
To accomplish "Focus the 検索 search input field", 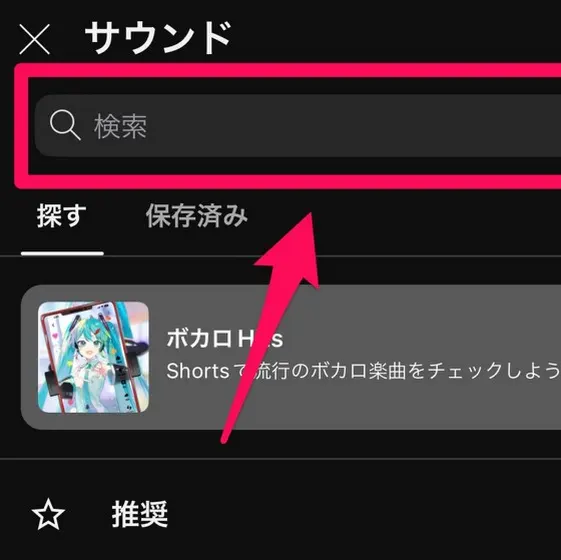I will (298, 126).
